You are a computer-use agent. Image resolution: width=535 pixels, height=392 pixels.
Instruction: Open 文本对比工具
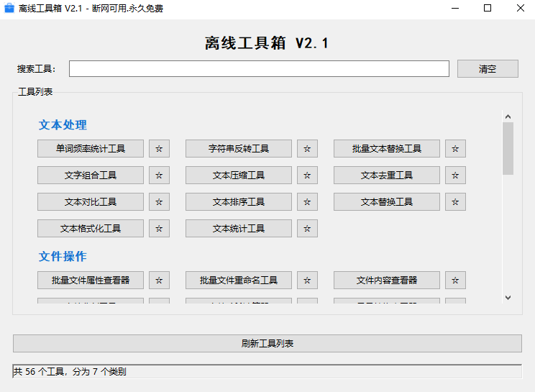pyautogui.click(x=91, y=201)
